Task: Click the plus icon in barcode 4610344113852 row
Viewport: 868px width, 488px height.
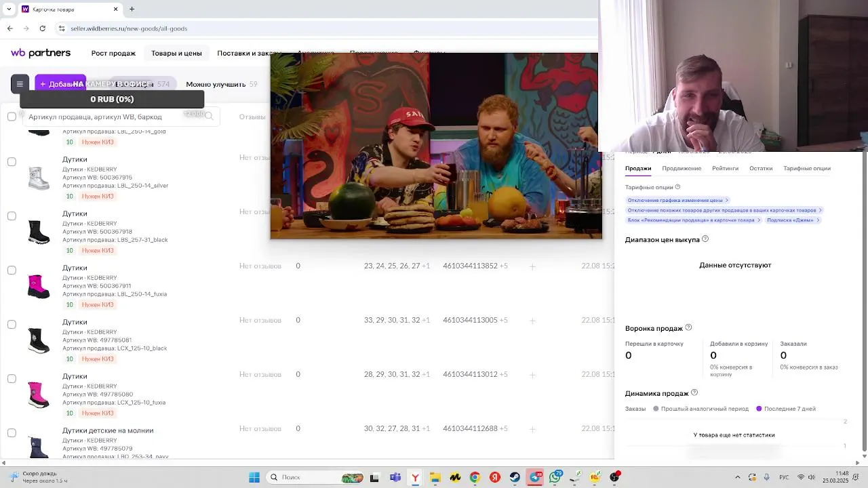Action: coord(532,266)
